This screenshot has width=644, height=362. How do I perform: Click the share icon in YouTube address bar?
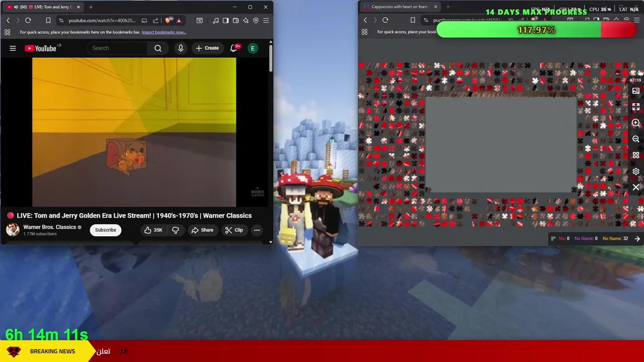(155, 21)
